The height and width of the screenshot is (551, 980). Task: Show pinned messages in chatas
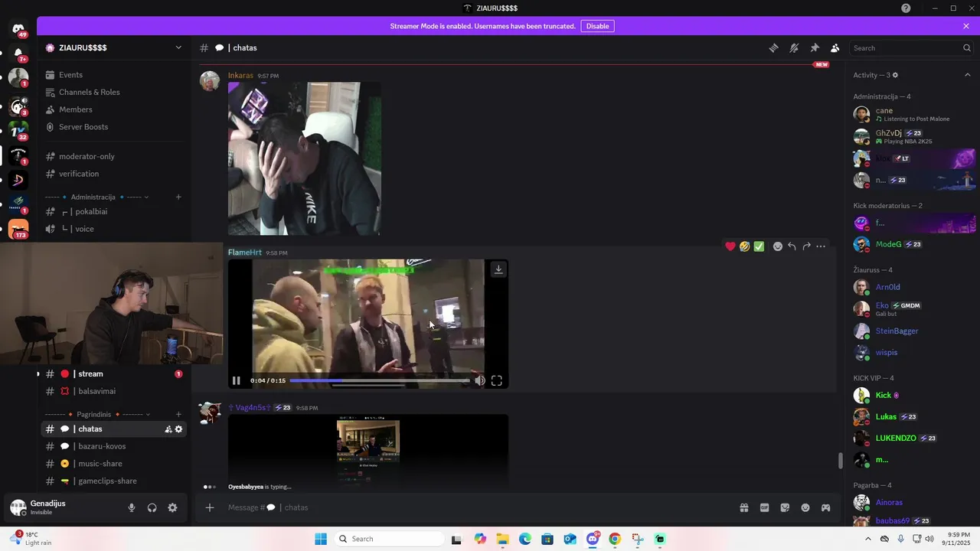[x=815, y=47]
